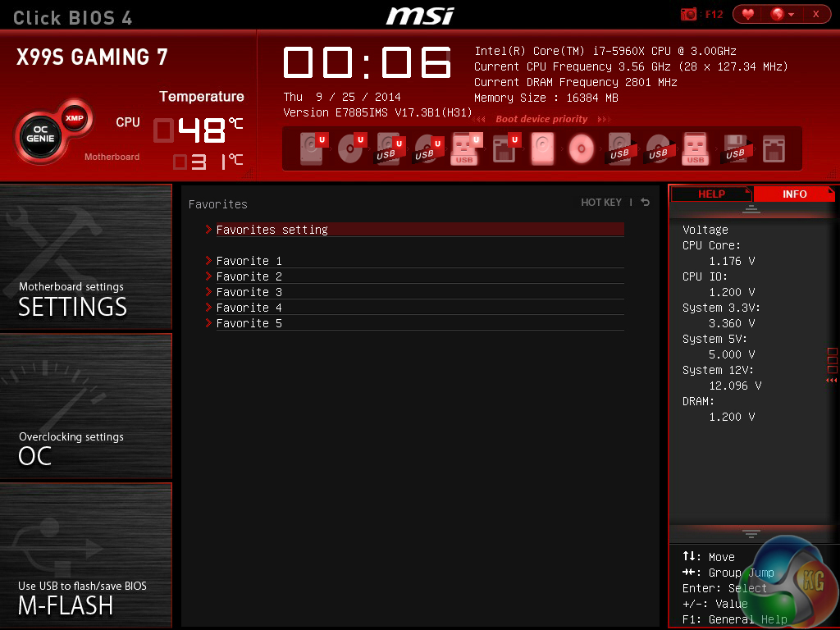Select the legacy network boot device icon
840x630 pixels.
tap(774, 148)
